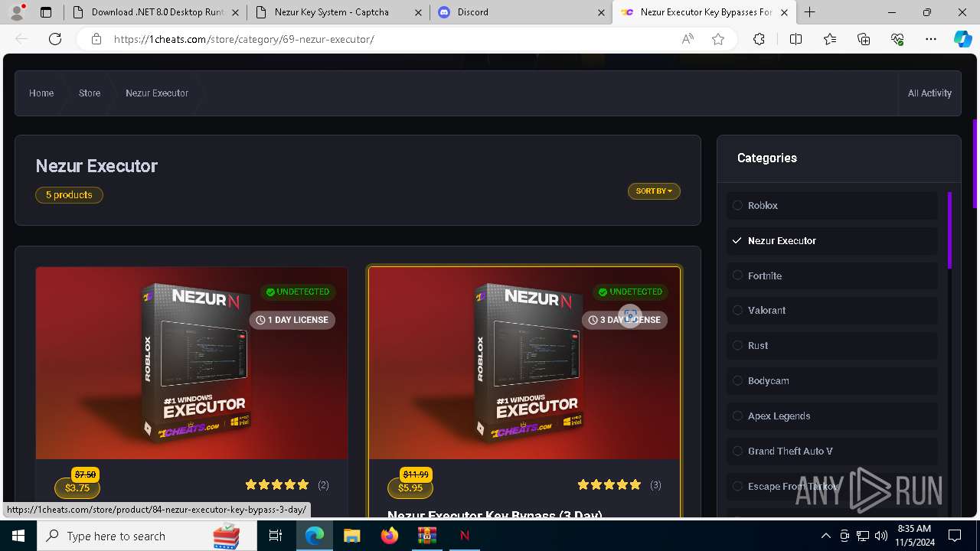
Task: Open WinRAR from the taskbar
Action: click(x=426, y=536)
